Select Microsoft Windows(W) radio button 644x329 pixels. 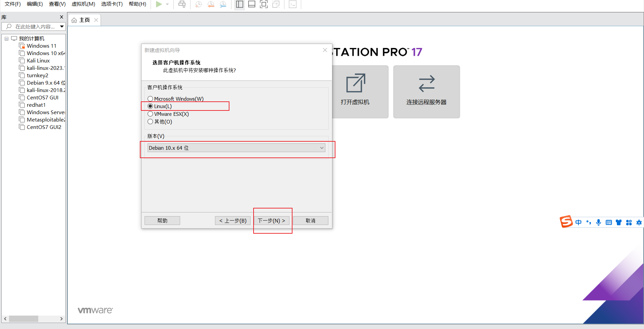150,99
